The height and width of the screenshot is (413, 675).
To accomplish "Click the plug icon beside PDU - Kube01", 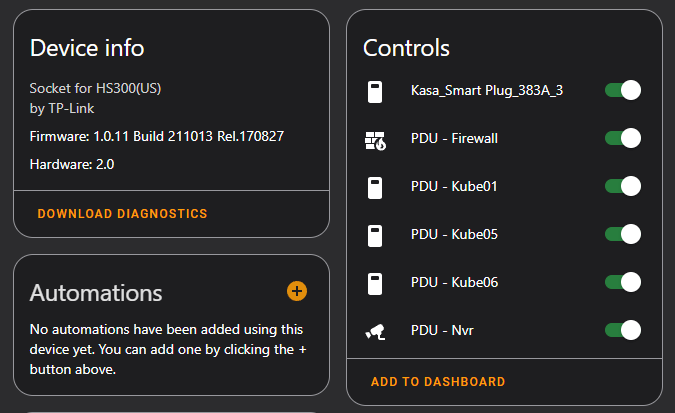I will [375, 187].
